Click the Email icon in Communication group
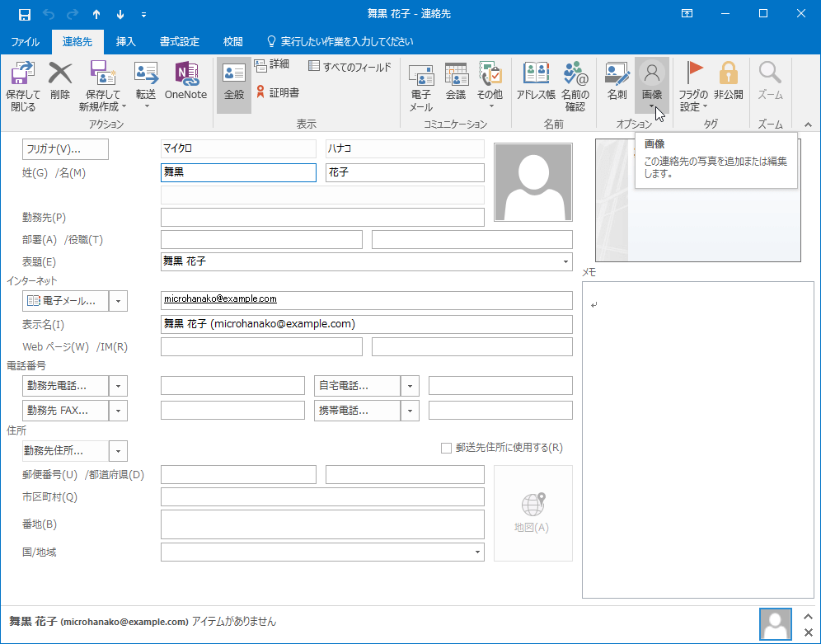This screenshot has width=821, height=644. [x=421, y=86]
